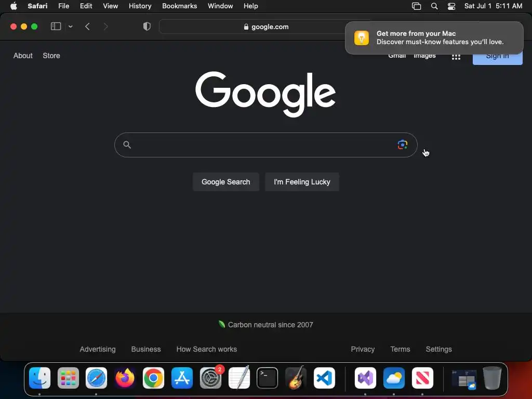The height and width of the screenshot is (399, 532).
Task: Open the Business footer link
Action: pos(146,349)
